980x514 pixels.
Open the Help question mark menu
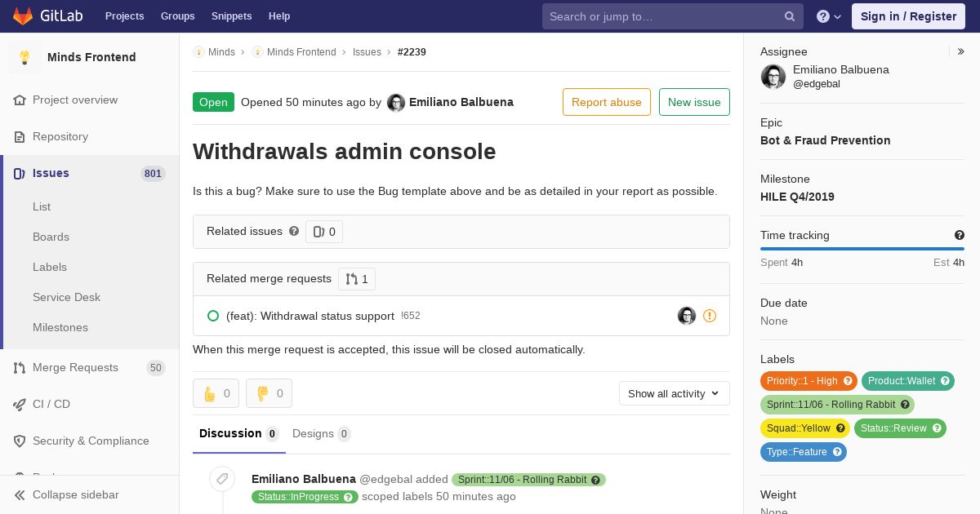(829, 16)
